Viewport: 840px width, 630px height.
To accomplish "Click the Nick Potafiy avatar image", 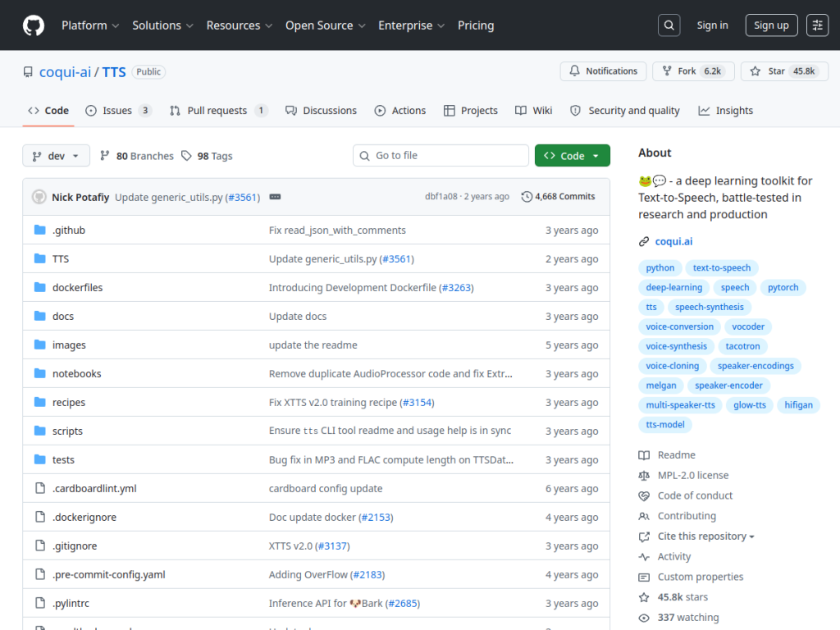I will [39, 197].
